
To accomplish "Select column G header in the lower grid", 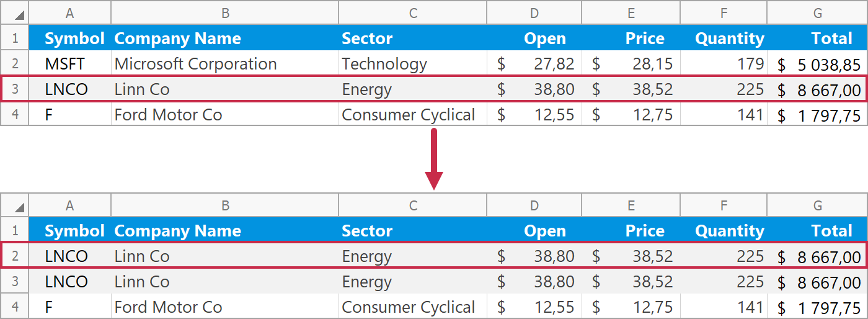I will pyautogui.click(x=817, y=206).
